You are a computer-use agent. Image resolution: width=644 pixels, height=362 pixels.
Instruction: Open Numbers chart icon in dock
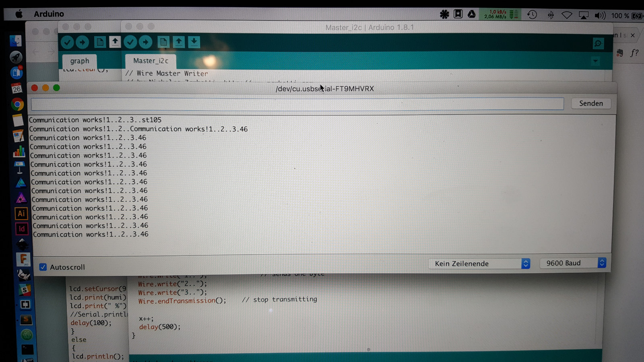pos(19,152)
